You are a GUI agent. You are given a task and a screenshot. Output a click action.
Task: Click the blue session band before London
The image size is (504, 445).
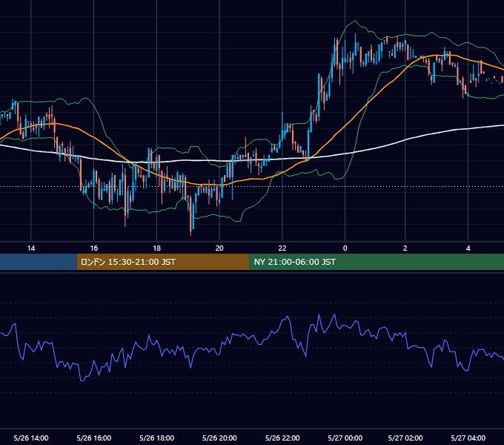tap(39, 262)
